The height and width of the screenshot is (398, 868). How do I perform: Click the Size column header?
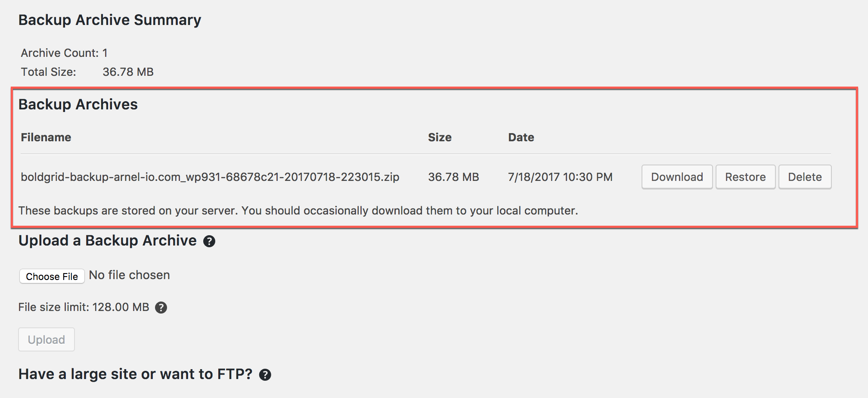[x=440, y=137]
